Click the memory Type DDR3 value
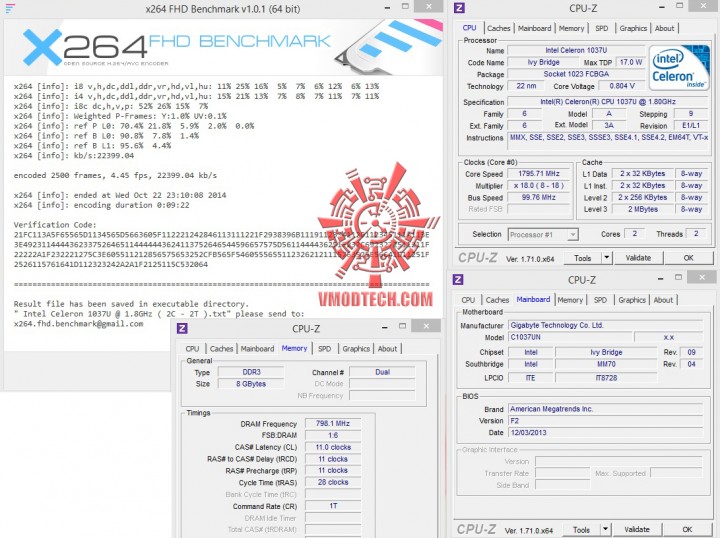Screen dimensions: 720x538 (251, 372)
